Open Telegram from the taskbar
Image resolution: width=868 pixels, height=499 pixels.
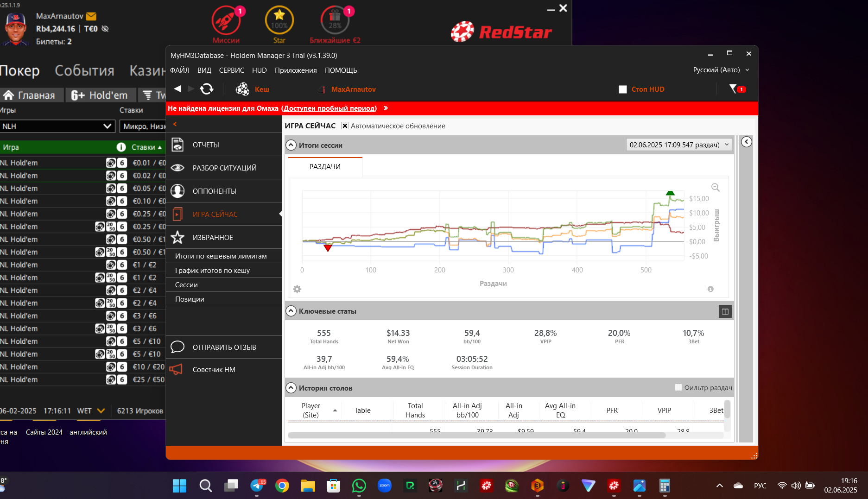tap(257, 486)
